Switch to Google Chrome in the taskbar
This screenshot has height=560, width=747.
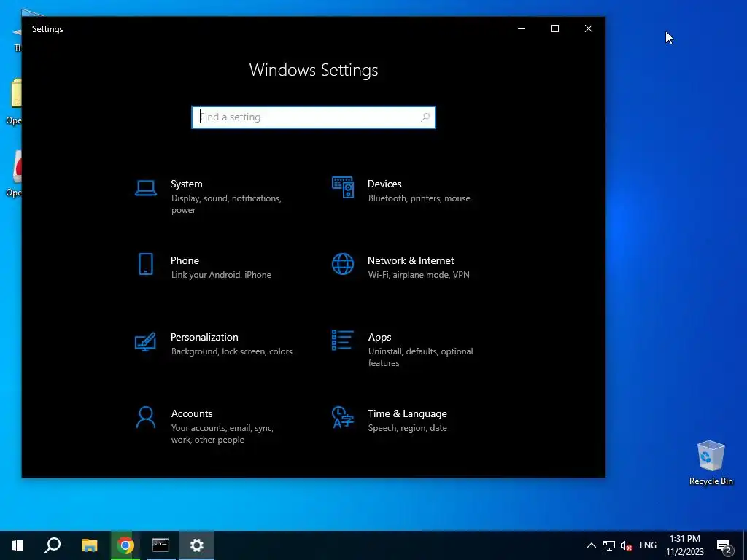coord(125,545)
